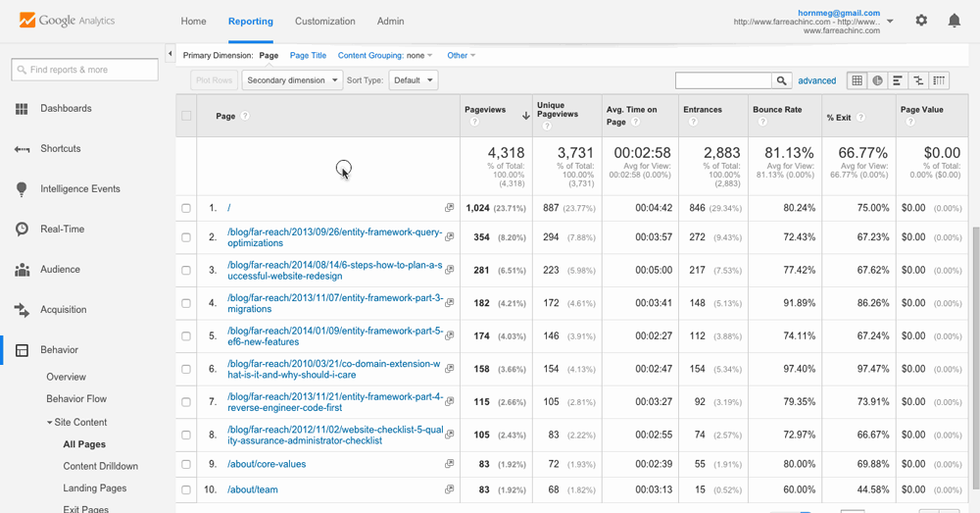Switch to Percentage pie chart view

coord(877,80)
